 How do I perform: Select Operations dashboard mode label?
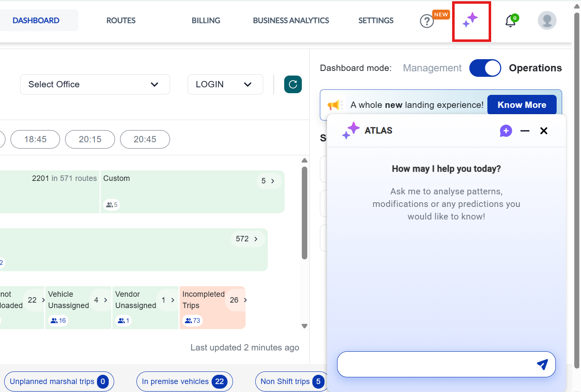click(x=535, y=68)
